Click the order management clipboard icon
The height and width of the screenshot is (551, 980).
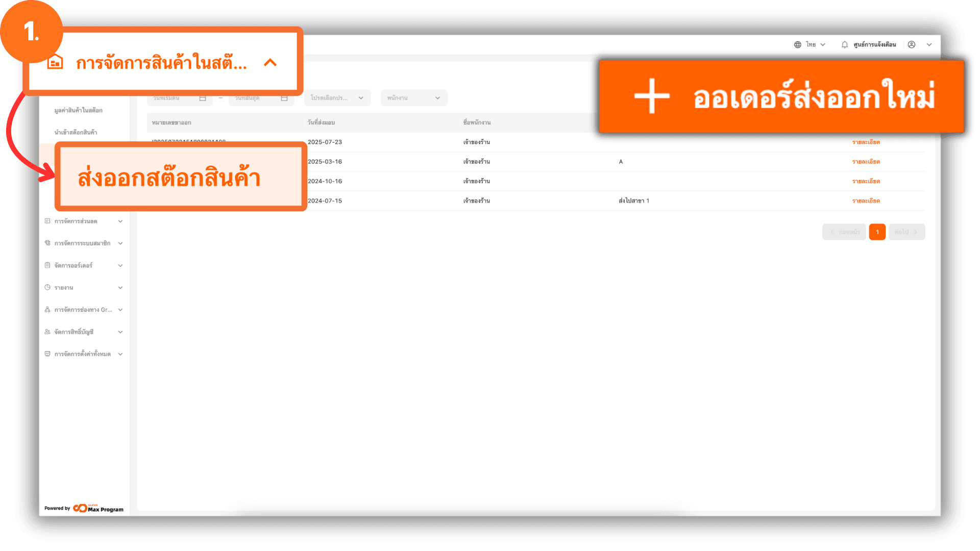(x=47, y=265)
